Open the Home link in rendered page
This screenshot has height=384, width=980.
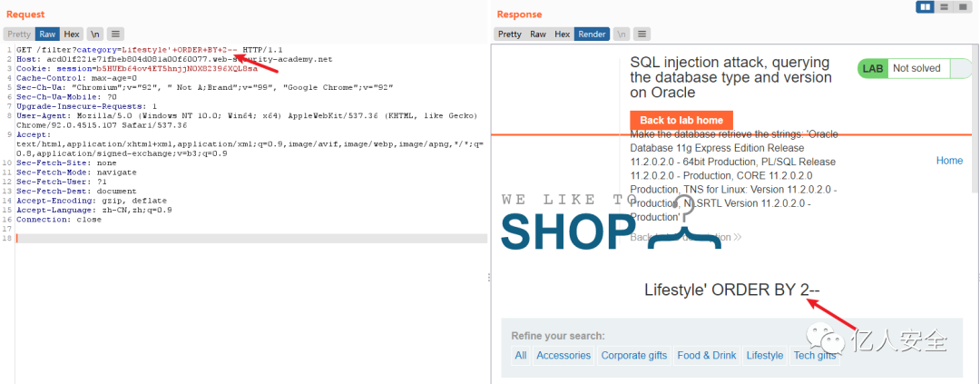click(949, 161)
